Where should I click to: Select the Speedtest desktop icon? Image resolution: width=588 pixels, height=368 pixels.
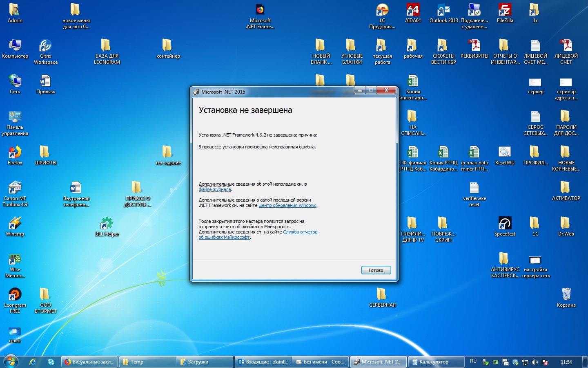tap(505, 227)
